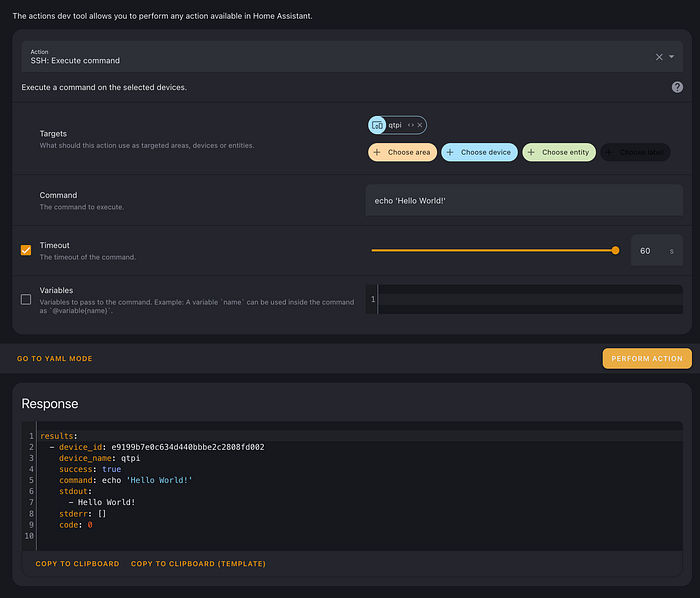Focus the Command input field

click(524, 201)
